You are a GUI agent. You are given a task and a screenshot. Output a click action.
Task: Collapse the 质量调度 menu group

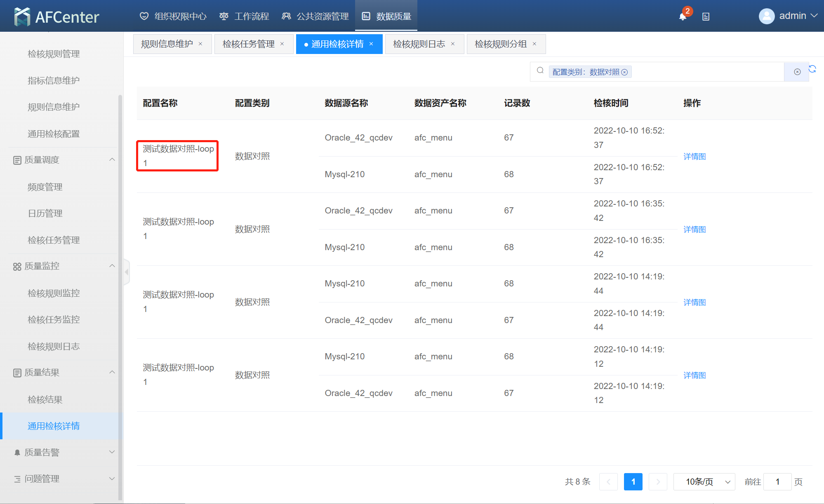pyautogui.click(x=112, y=159)
